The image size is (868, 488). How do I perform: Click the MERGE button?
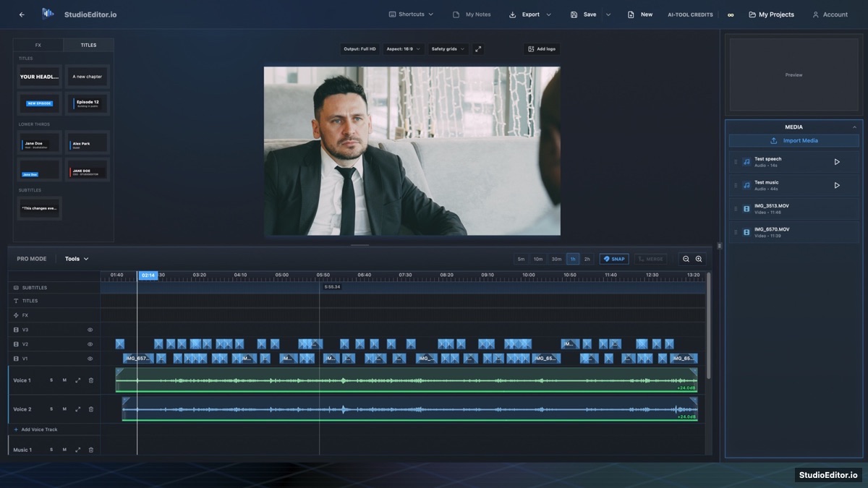tap(651, 259)
